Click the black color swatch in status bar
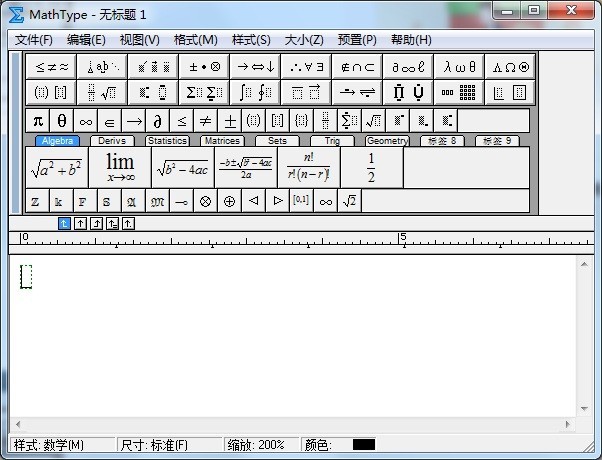 pyautogui.click(x=364, y=445)
